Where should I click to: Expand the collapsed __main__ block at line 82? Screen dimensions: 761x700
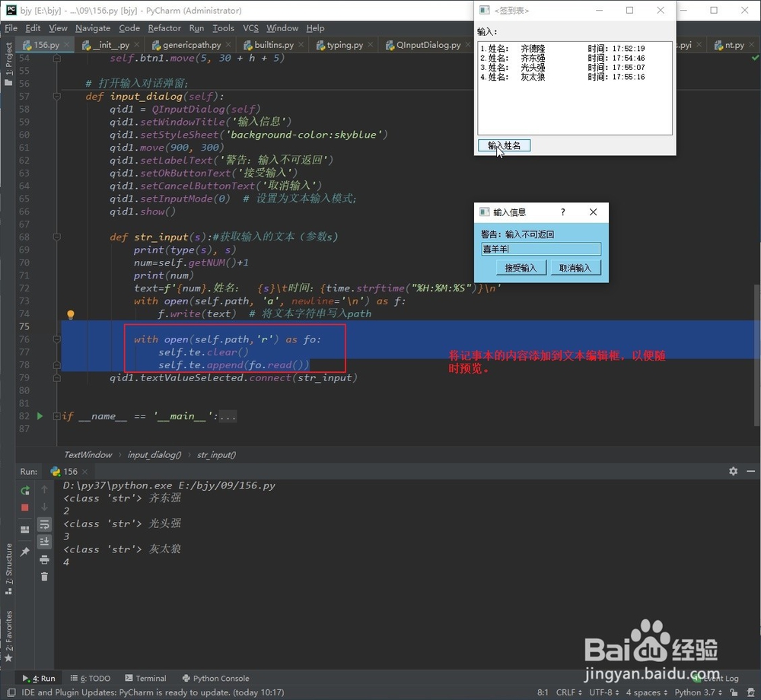point(57,416)
